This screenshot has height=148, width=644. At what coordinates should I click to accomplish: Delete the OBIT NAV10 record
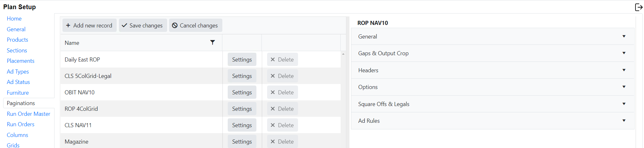282,92
